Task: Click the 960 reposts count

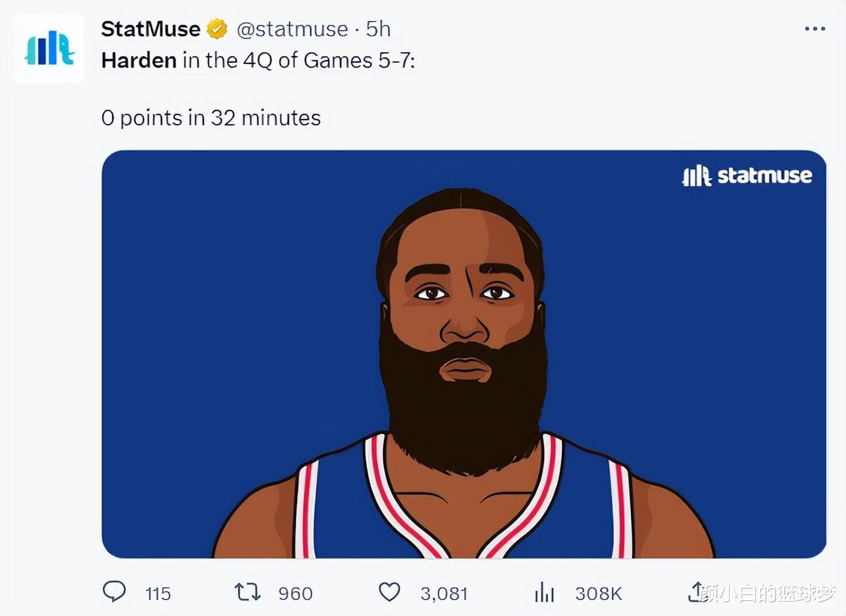Action: [296, 594]
